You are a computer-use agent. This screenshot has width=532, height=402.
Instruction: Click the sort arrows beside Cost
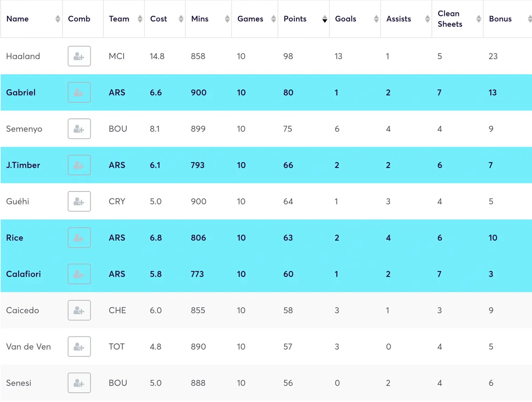(x=181, y=19)
